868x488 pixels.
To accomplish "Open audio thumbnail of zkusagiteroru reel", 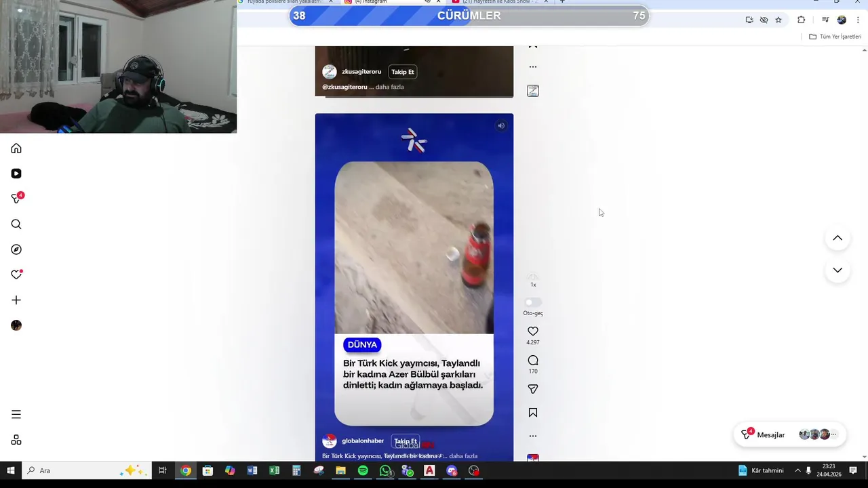I will coord(533,91).
